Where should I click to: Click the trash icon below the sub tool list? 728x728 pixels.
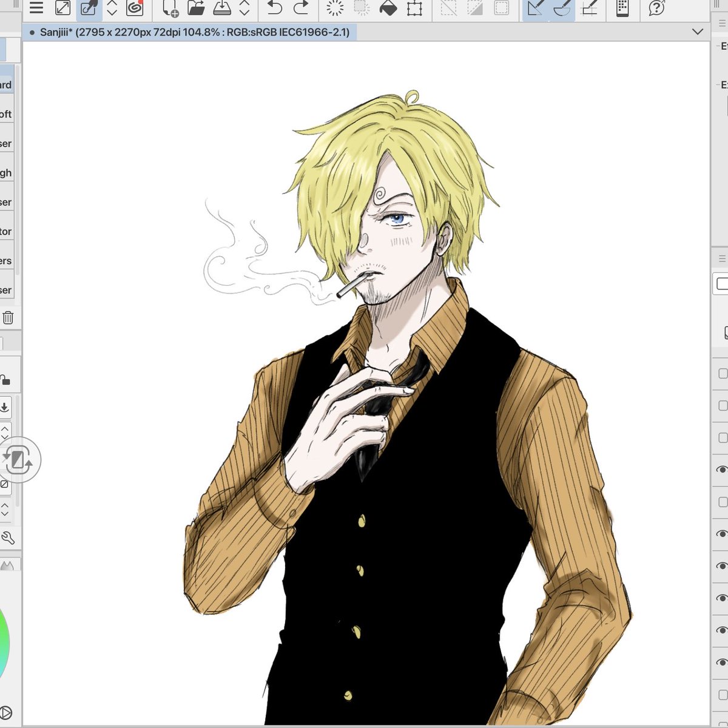pyautogui.click(x=8, y=317)
